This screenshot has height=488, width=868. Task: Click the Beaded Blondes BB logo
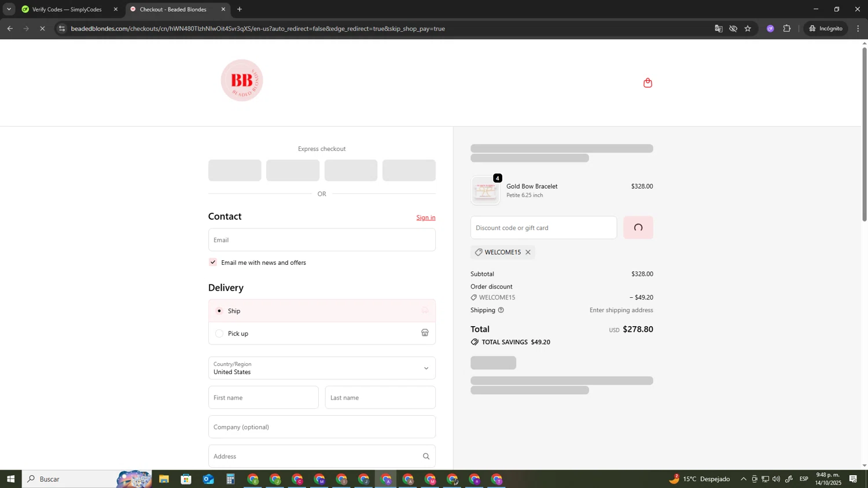click(x=242, y=80)
